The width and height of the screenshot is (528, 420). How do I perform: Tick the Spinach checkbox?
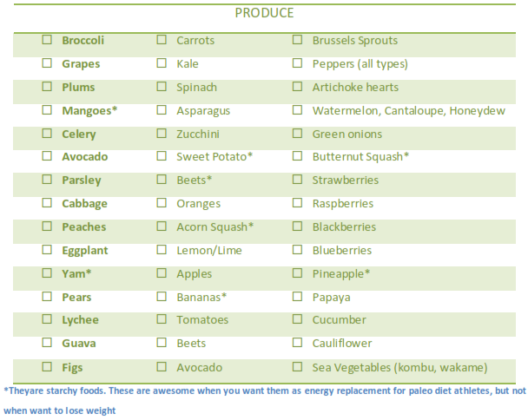162,88
